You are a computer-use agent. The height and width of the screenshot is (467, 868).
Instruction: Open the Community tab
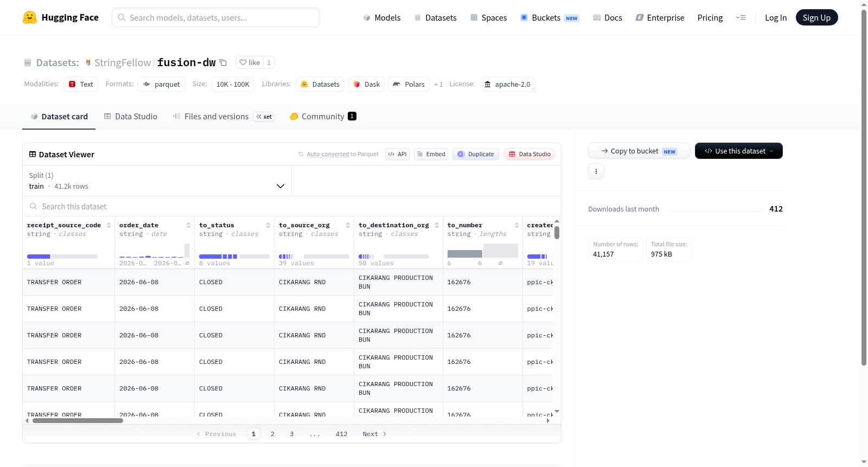323,116
